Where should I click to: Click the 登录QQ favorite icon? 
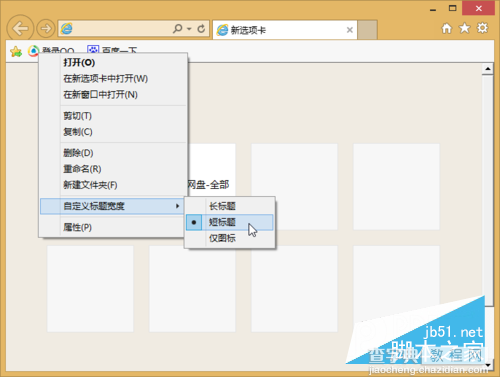click(x=33, y=51)
